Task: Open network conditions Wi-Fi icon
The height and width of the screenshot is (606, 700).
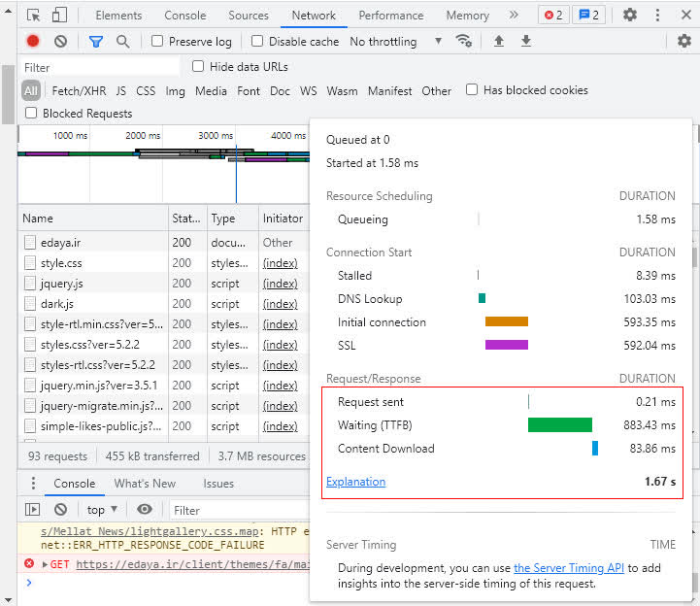Action: (463, 41)
